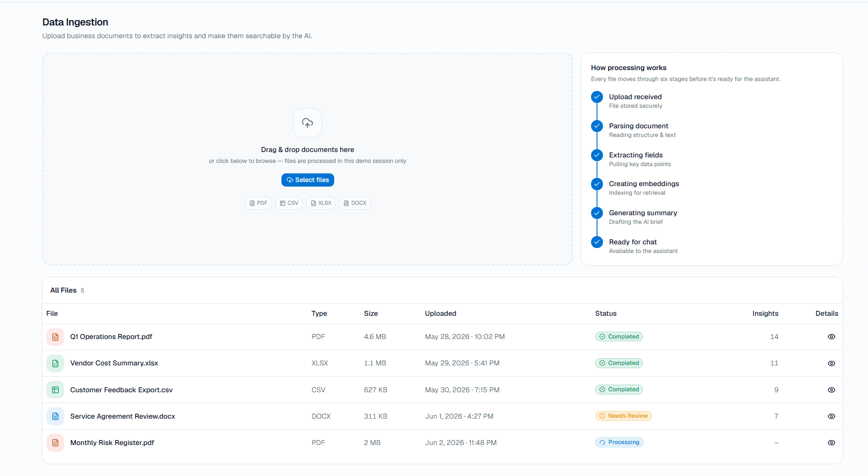The width and height of the screenshot is (868, 476).
Task: Click the DOCX file type chip
Action: pyautogui.click(x=355, y=203)
